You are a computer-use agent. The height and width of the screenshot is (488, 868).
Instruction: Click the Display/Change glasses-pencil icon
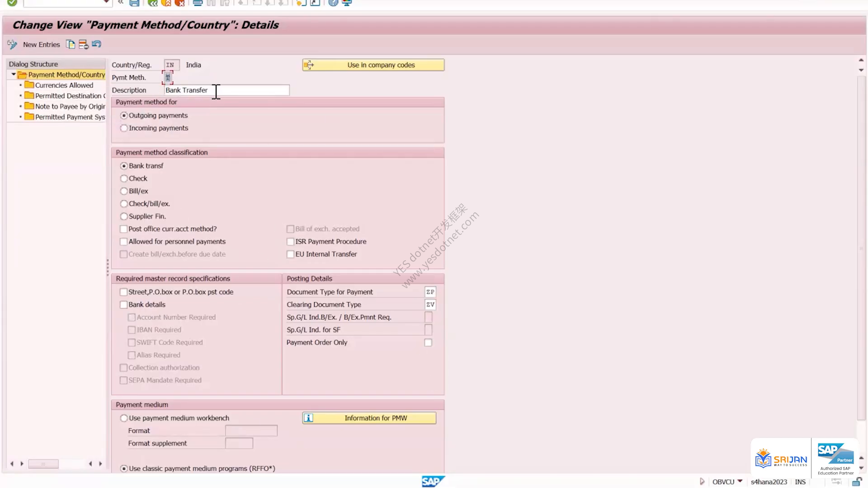[x=12, y=44]
